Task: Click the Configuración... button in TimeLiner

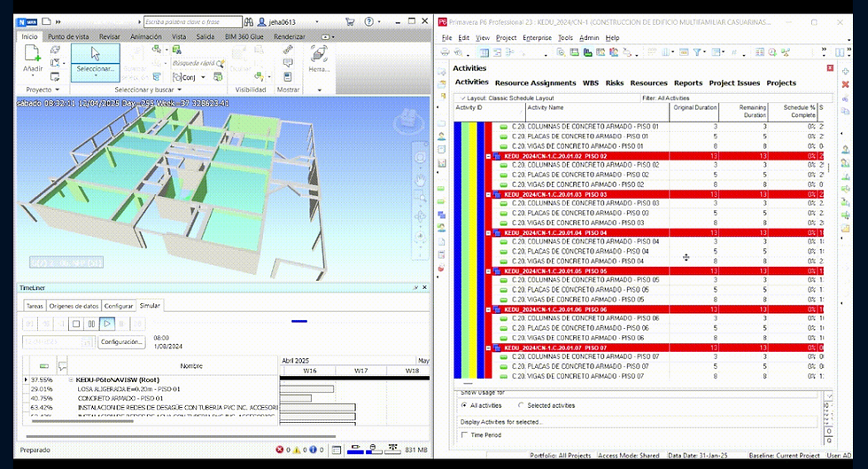Action: tap(121, 341)
